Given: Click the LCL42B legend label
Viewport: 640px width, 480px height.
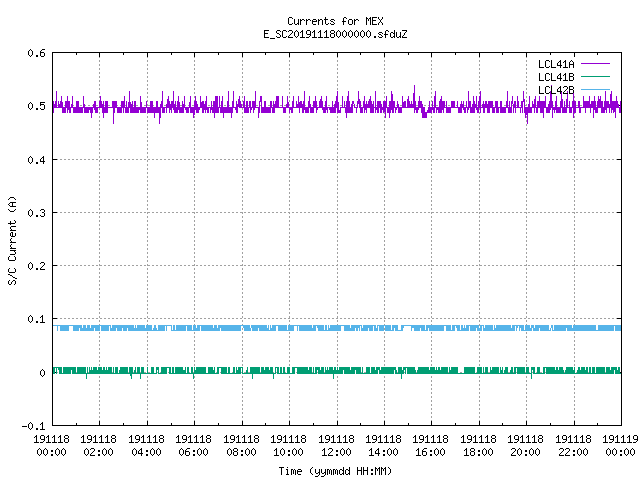Looking at the screenshot, I should (x=556, y=90).
